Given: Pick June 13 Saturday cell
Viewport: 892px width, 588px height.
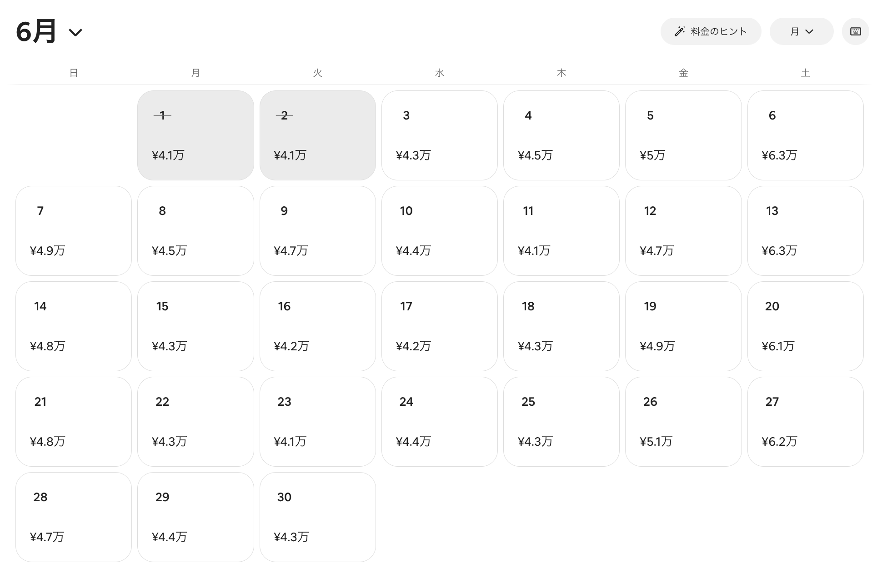Looking at the screenshot, I should (805, 231).
